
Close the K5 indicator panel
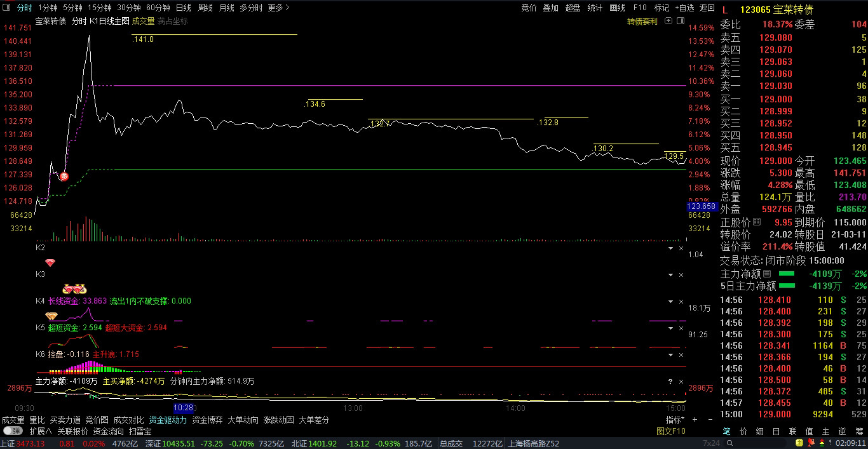681,328
